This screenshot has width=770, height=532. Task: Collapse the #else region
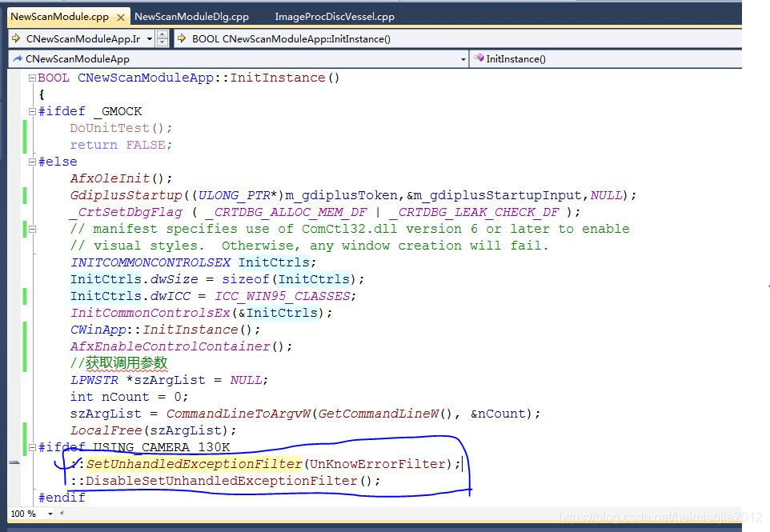[x=32, y=162]
